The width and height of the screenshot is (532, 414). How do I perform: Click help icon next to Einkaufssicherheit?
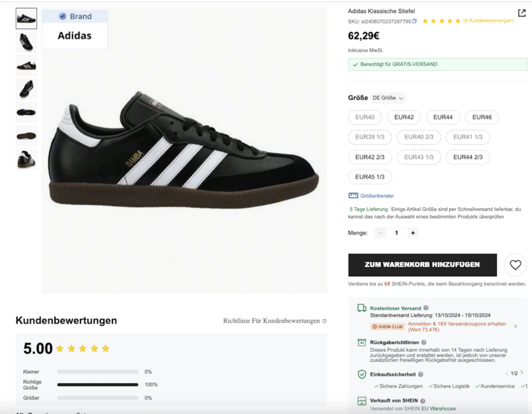tap(420, 374)
